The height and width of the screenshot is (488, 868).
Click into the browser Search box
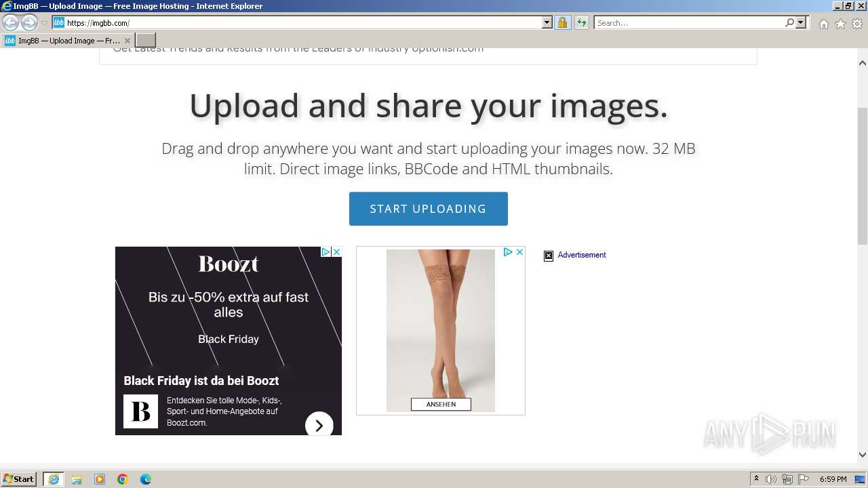point(688,22)
